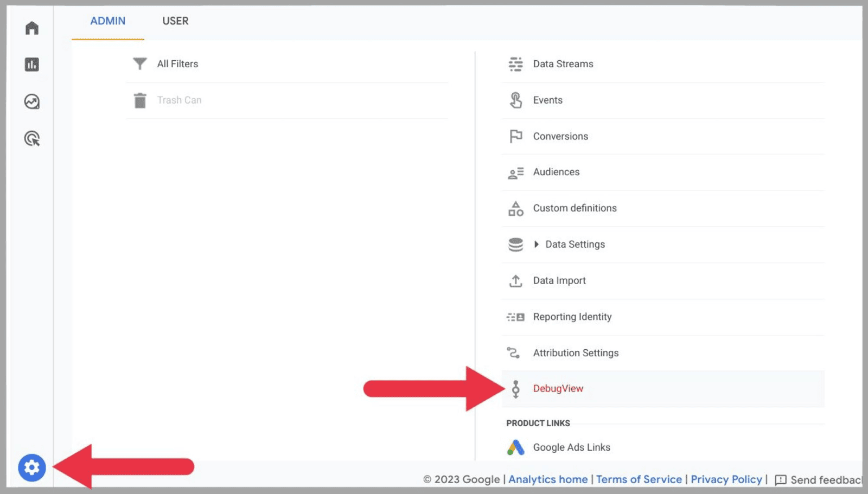Open the Admin settings gear at bottom left
Screen dimensions: 868x494
click(x=32, y=467)
